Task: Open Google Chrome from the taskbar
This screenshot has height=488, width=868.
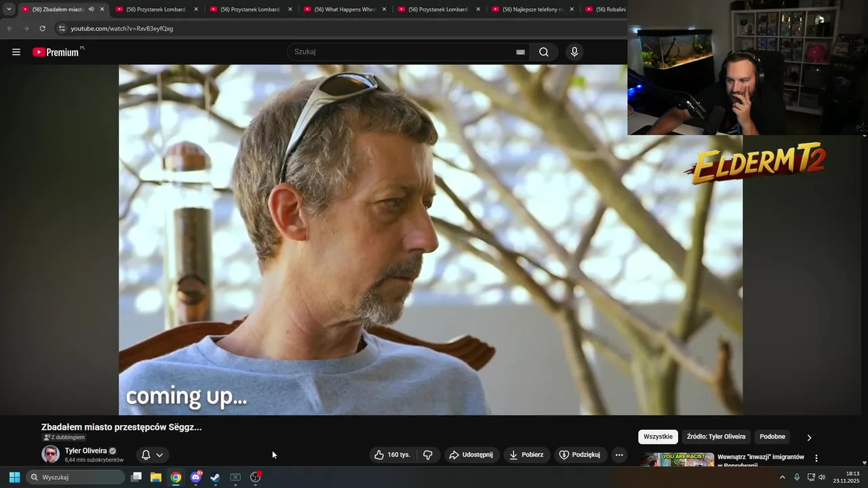Action: (176, 477)
